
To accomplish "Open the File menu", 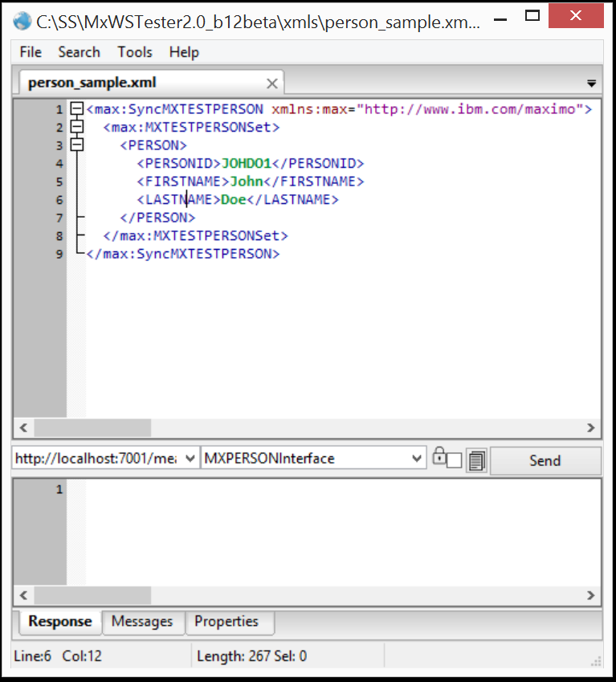I will pyautogui.click(x=31, y=52).
